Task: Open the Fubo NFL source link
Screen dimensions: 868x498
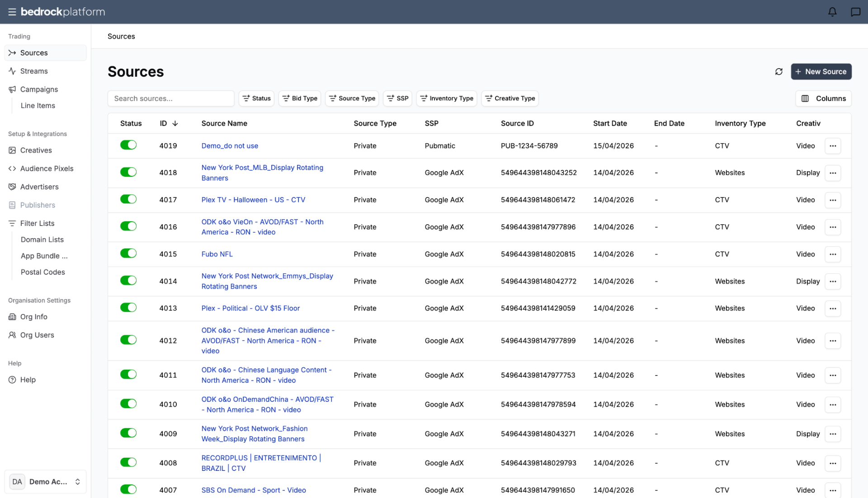Action: (217, 254)
